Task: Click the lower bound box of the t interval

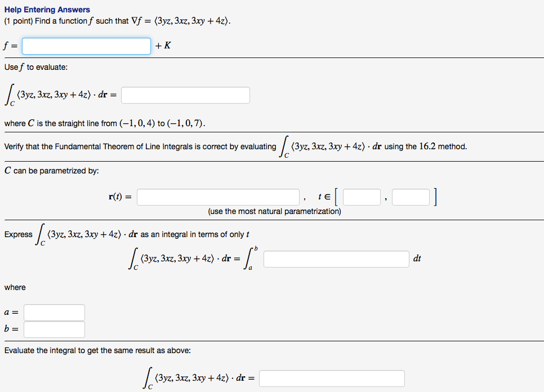Action: [361, 197]
